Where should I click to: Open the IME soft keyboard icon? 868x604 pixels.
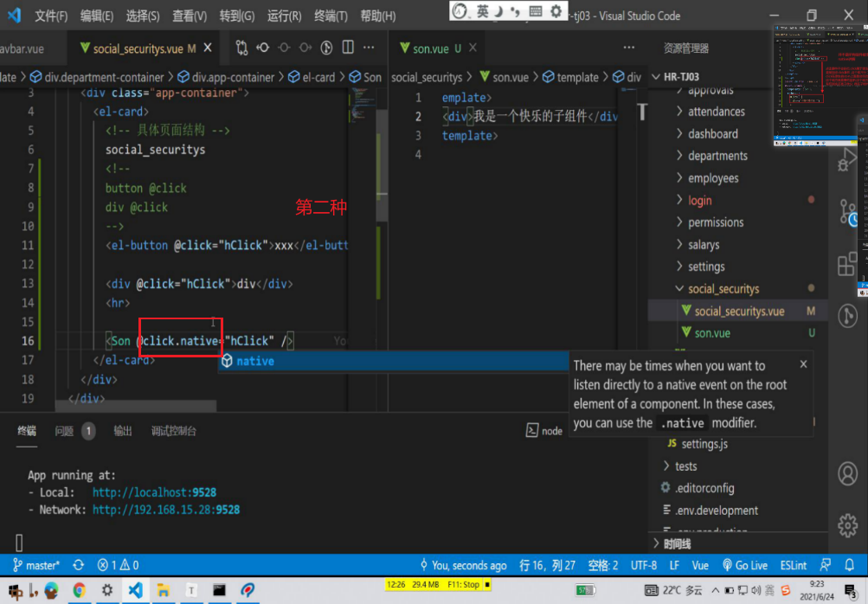[x=536, y=10]
